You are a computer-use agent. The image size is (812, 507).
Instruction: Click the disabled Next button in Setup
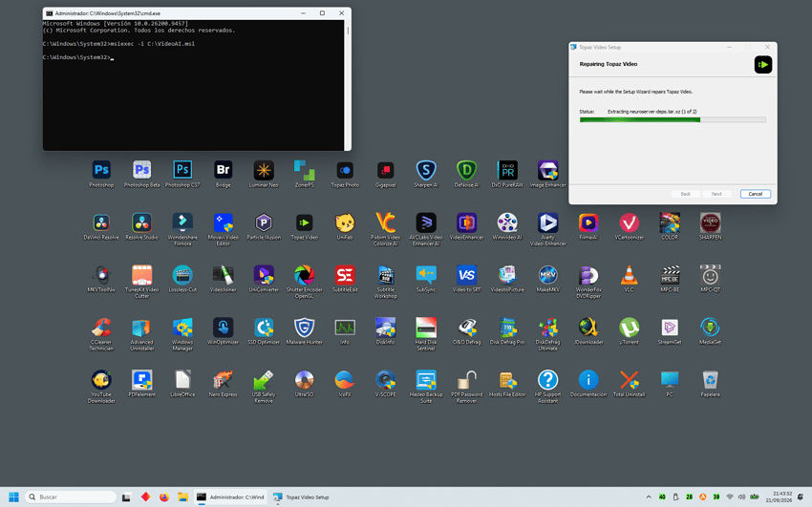716,194
